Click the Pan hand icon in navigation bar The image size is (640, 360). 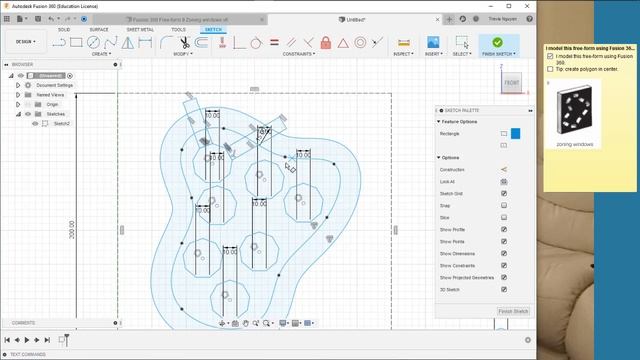coord(245,323)
